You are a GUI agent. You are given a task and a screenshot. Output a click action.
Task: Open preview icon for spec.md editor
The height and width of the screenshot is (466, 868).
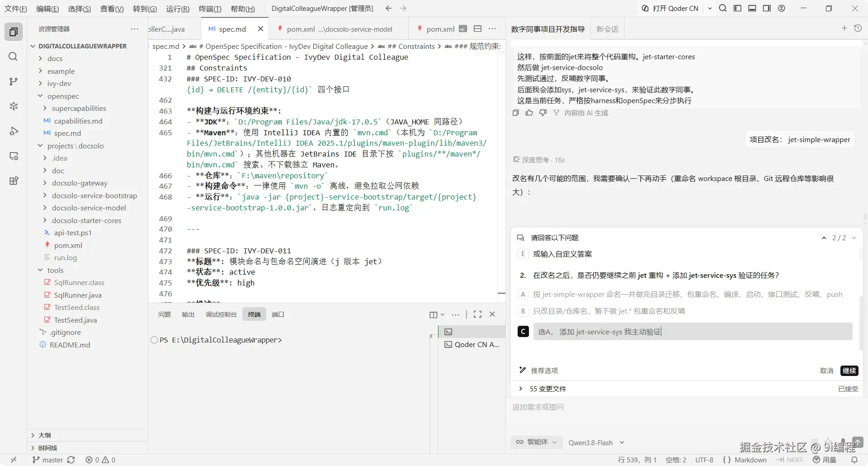[x=463, y=29]
